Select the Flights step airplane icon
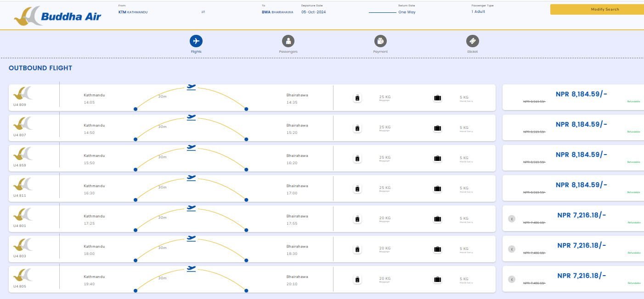Screen dimensions: 644x299 click(x=196, y=41)
